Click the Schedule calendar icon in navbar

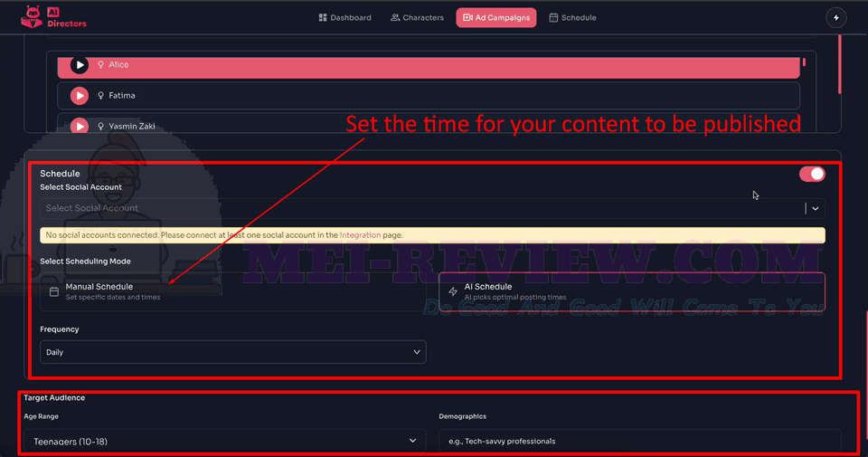coord(553,18)
